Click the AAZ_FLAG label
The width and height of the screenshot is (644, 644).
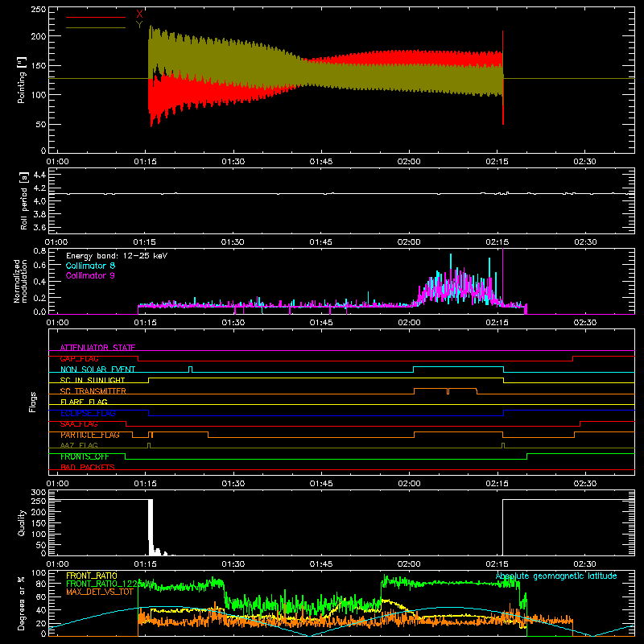[79, 445]
